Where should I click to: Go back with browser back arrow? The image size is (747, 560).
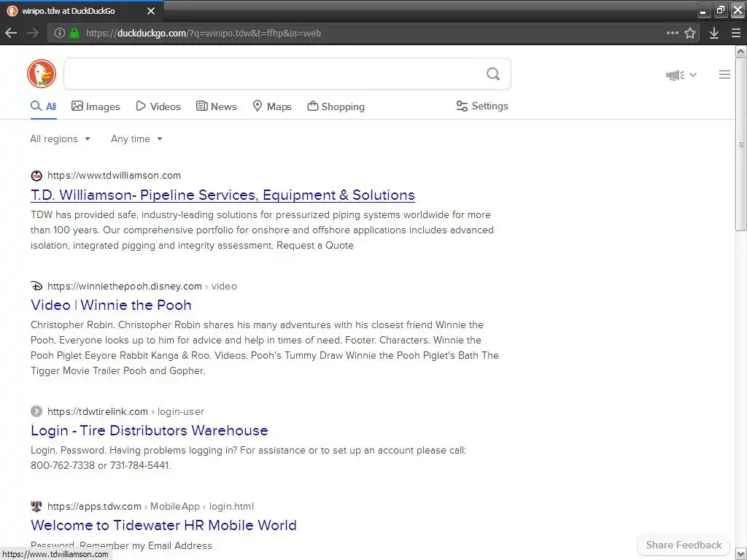point(11,33)
